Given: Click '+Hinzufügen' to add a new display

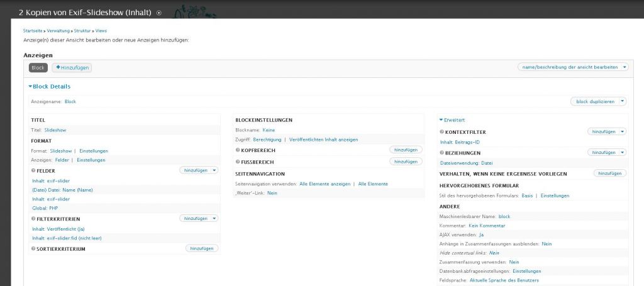Looking at the screenshot, I should click(x=72, y=67).
